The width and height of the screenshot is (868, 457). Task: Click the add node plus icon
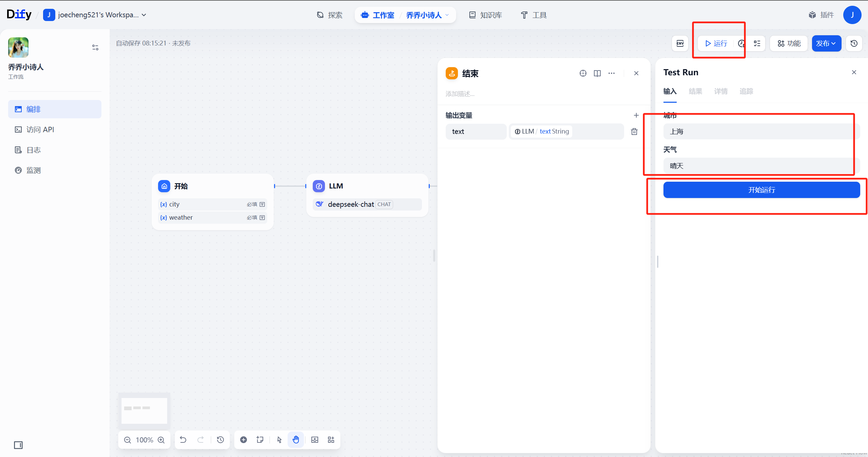[x=243, y=440]
